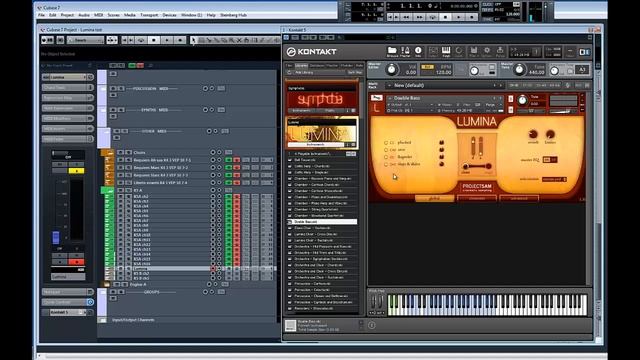Viewport: 640px width, 360px height.
Task: Click Double Bass instrument wrench icon
Action: [376, 98]
